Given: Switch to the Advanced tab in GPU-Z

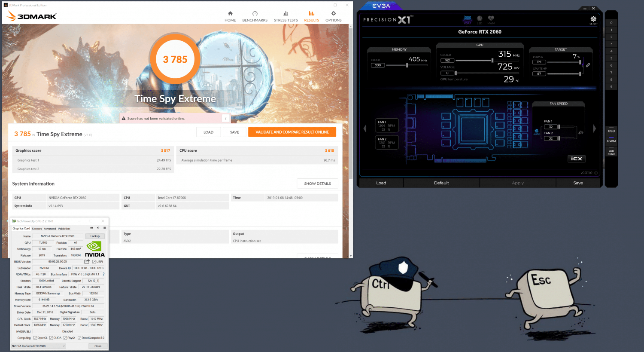Looking at the screenshot, I should (x=50, y=229).
